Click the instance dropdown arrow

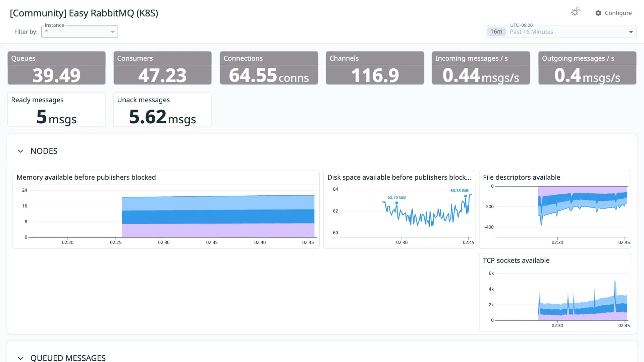tap(113, 32)
